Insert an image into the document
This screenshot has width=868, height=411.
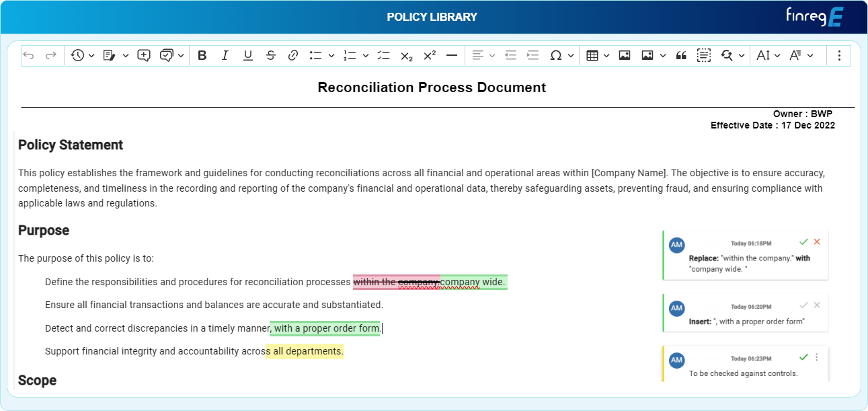point(625,55)
